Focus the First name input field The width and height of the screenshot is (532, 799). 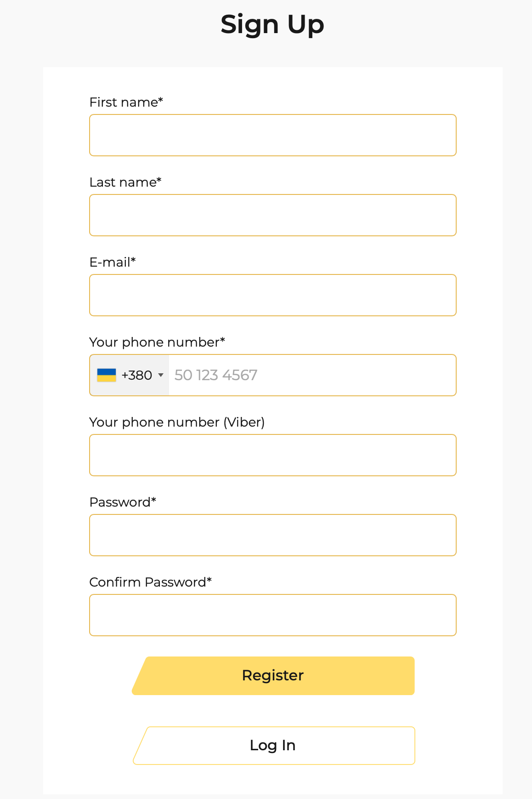273,135
